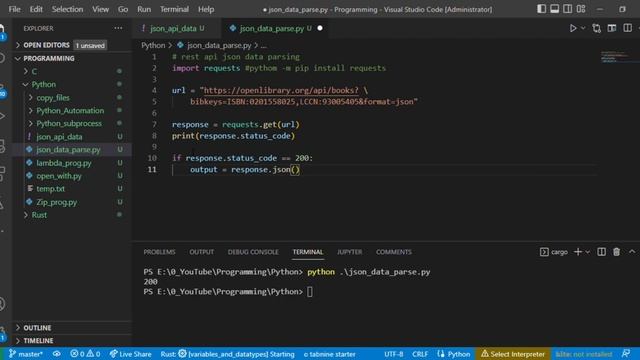Toggle the primary side bar layout icon

pos(541,9)
